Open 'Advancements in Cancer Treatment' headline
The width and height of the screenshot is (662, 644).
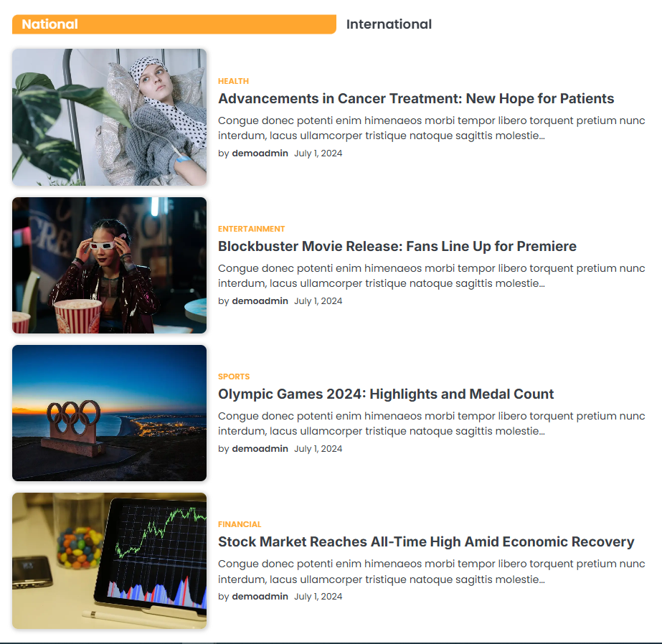coord(416,98)
